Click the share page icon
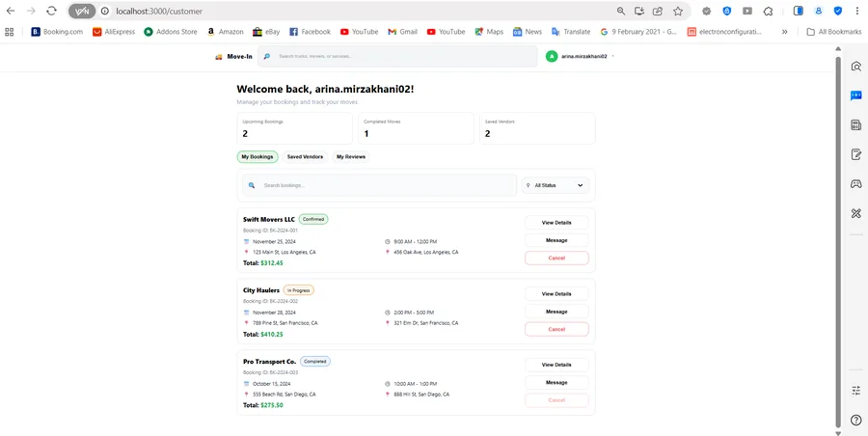This screenshot has width=868, height=436. [x=658, y=11]
